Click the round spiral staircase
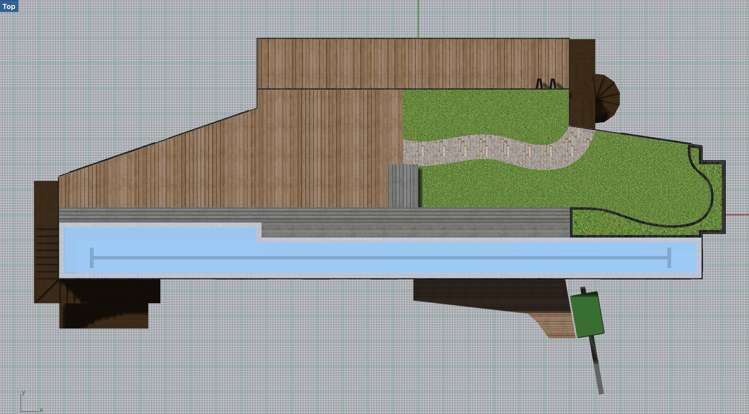Screen dimensions: 749x414 [606, 98]
